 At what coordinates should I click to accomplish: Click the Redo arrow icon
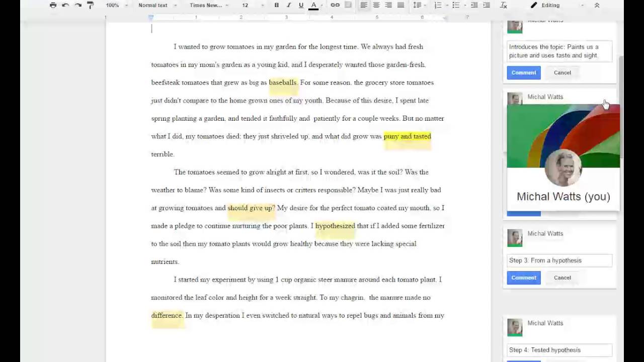tap(78, 5)
